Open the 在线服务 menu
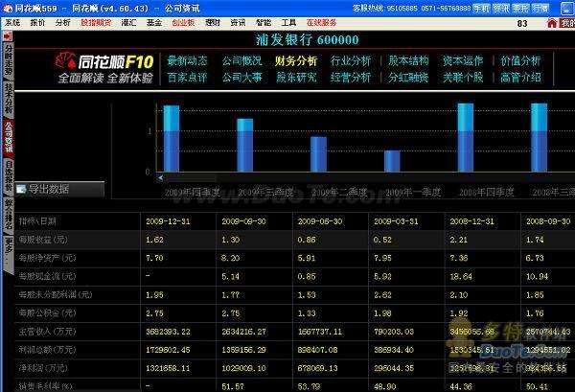 pos(322,23)
